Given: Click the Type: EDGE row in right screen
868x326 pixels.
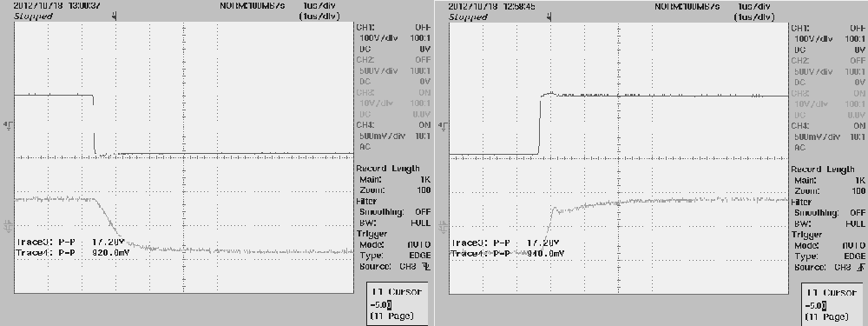Looking at the screenshot, I should coord(831,256).
